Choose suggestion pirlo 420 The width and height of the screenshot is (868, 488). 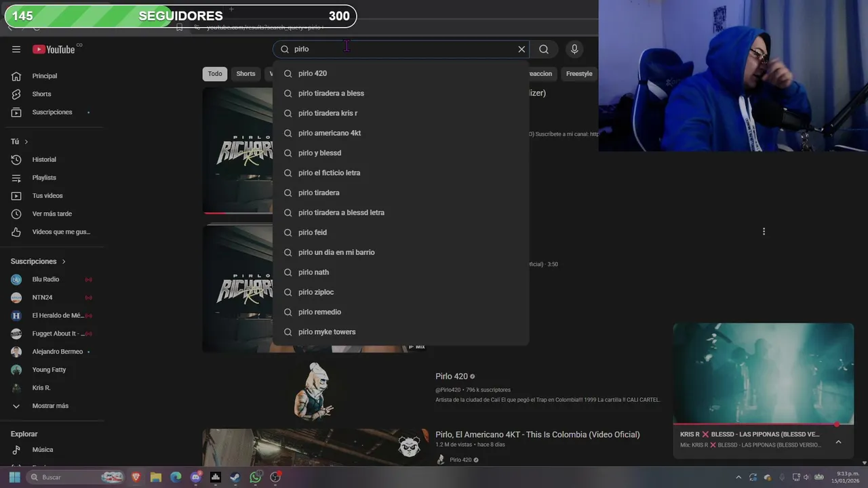[401, 73]
